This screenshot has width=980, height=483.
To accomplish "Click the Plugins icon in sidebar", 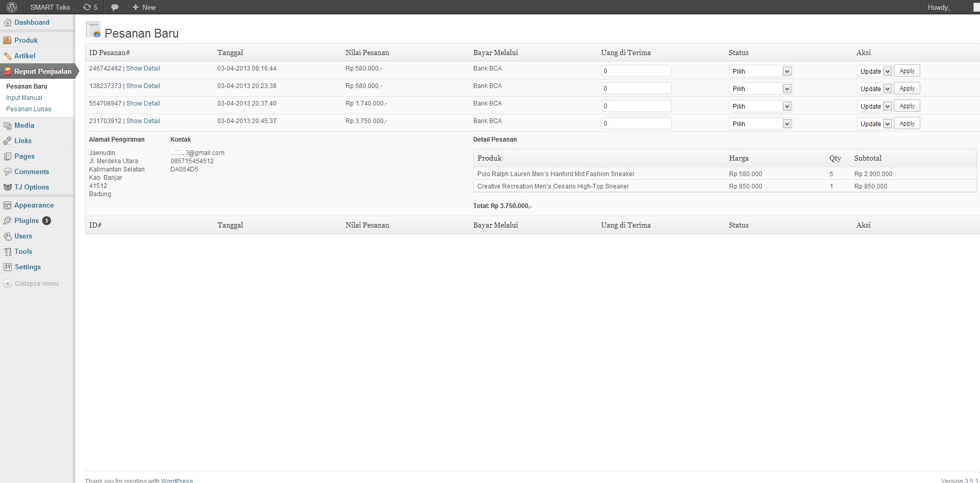I will (x=7, y=220).
